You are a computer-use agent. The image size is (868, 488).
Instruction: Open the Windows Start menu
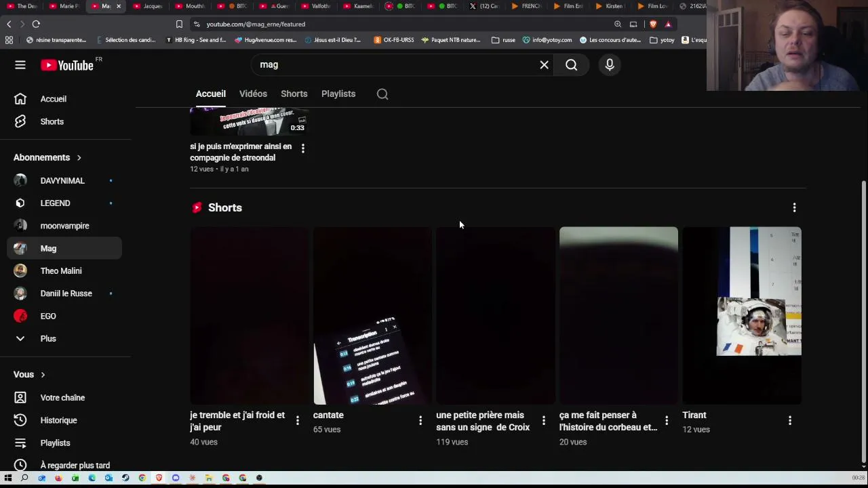tap(8, 478)
